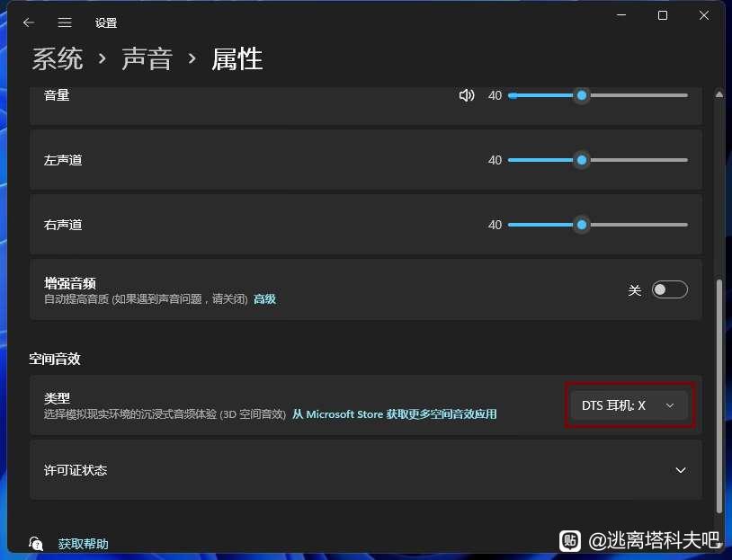Viewport: 732px width, 560px height.
Task: Click the 右声道 slider handle
Action: tap(582, 225)
